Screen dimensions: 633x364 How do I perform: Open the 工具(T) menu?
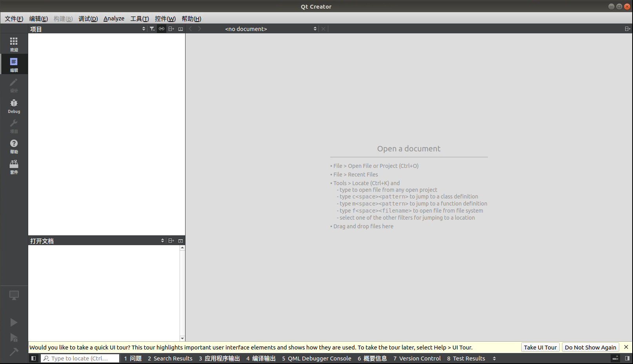pyautogui.click(x=139, y=18)
